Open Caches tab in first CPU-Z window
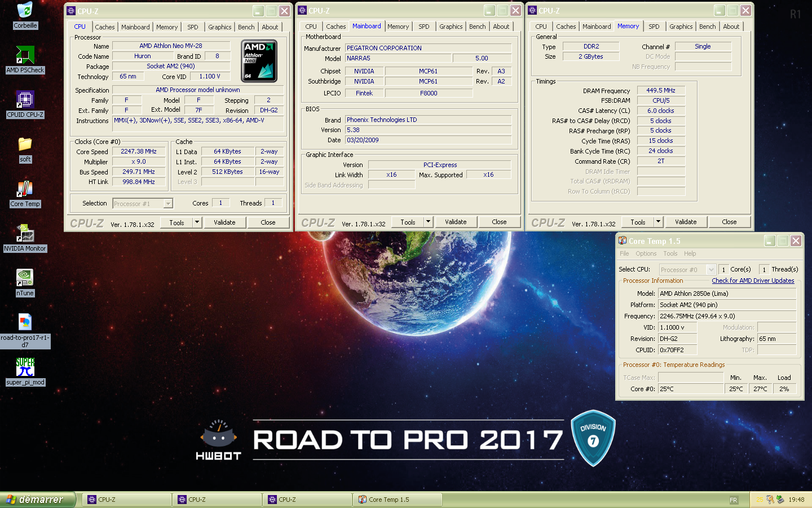Viewport: 812px width, 508px height. coord(104,27)
